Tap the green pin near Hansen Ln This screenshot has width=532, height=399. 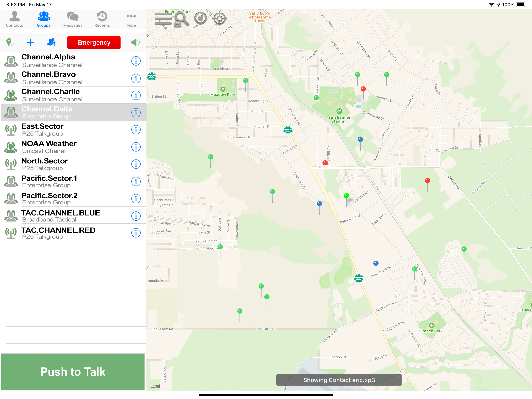(x=464, y=249)
